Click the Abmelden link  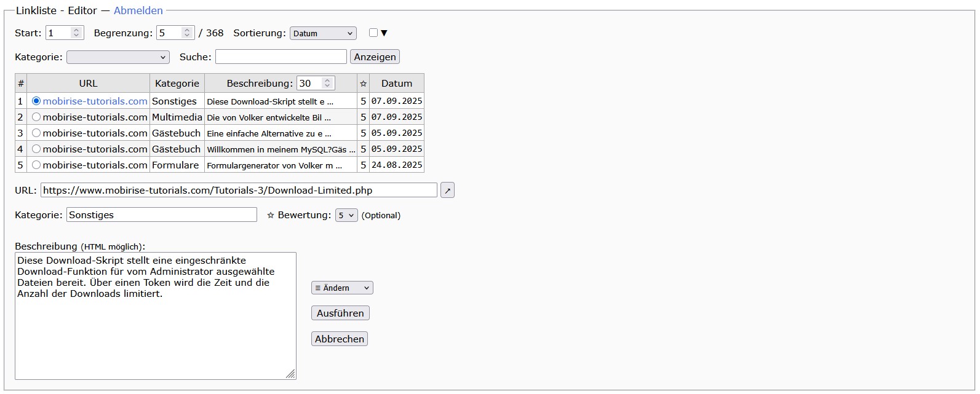tap(138, 10)
